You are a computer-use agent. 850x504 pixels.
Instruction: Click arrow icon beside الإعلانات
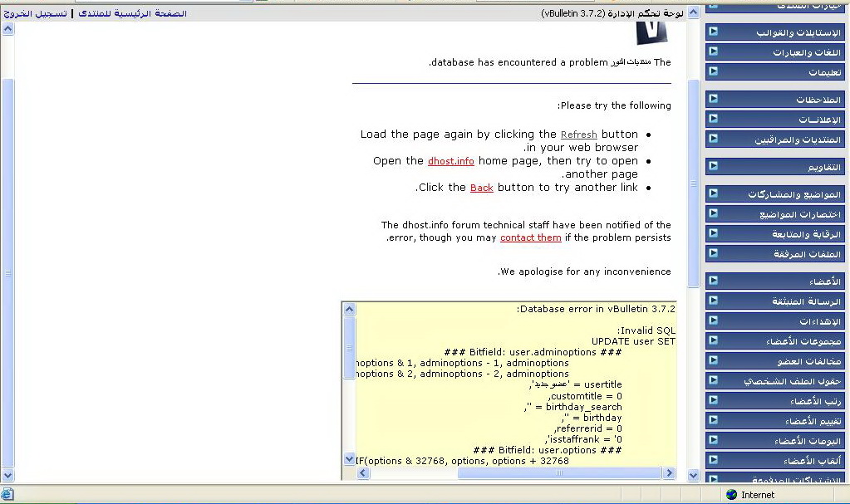713,120
